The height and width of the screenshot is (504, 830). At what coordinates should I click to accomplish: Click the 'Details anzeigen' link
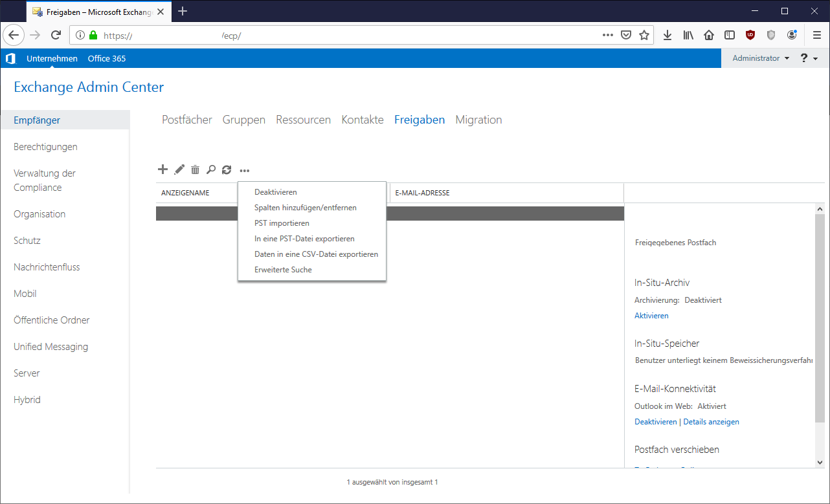711,422
